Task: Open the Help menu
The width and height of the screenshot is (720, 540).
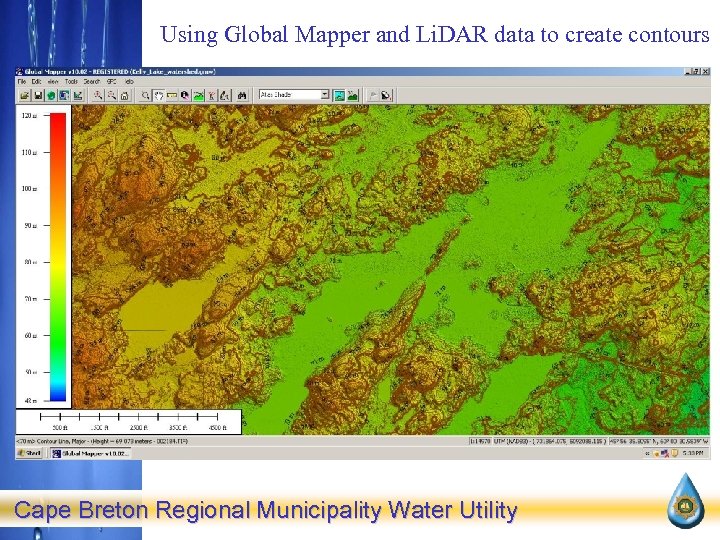Action: pyautogui.click(x=129, y=82)
